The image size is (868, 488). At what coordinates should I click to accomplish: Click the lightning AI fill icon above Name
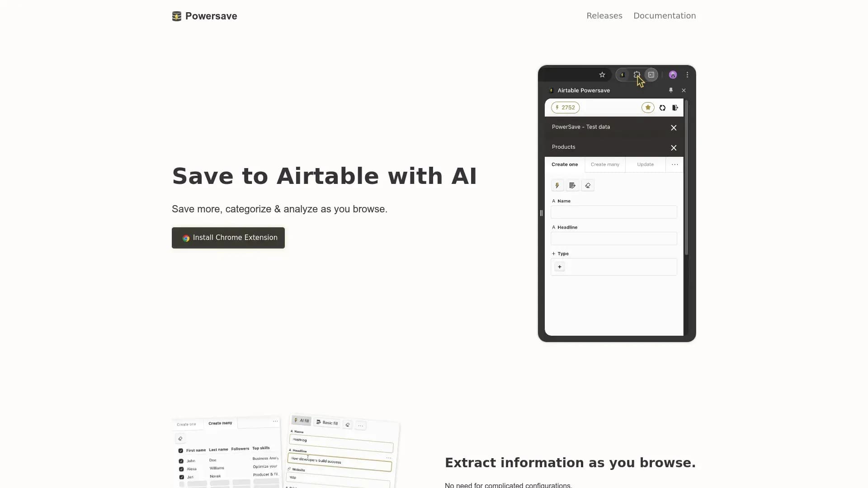pyautogui.click(x=557, y=185)
